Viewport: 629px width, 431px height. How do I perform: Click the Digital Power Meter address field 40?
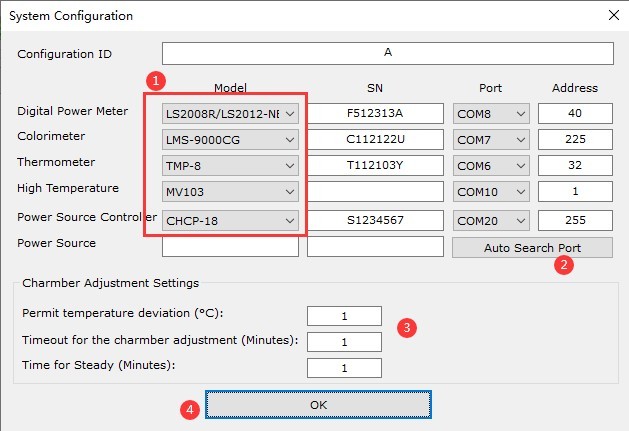(575, 114)
